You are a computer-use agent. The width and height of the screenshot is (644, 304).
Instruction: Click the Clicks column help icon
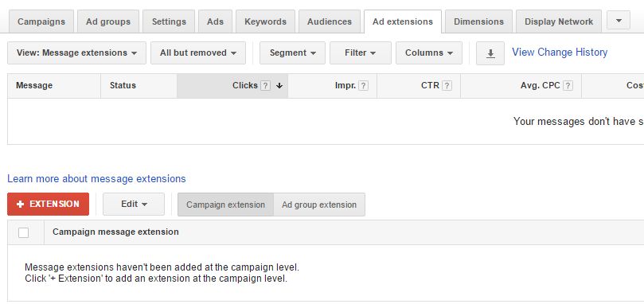coord(266,86)
